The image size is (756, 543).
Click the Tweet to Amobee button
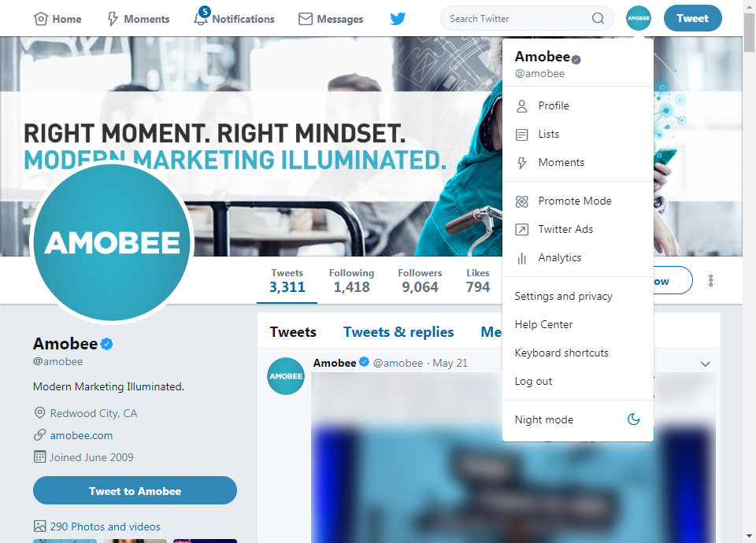tap(135, 490)
